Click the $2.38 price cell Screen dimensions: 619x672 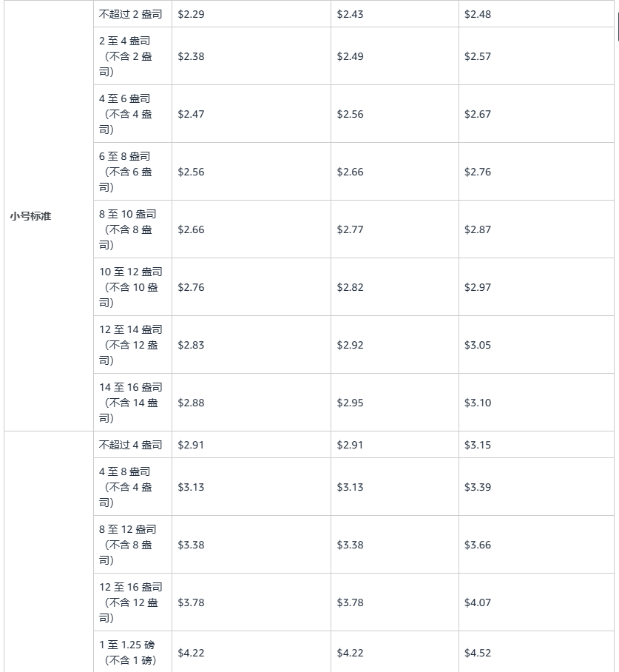(191, 56)
